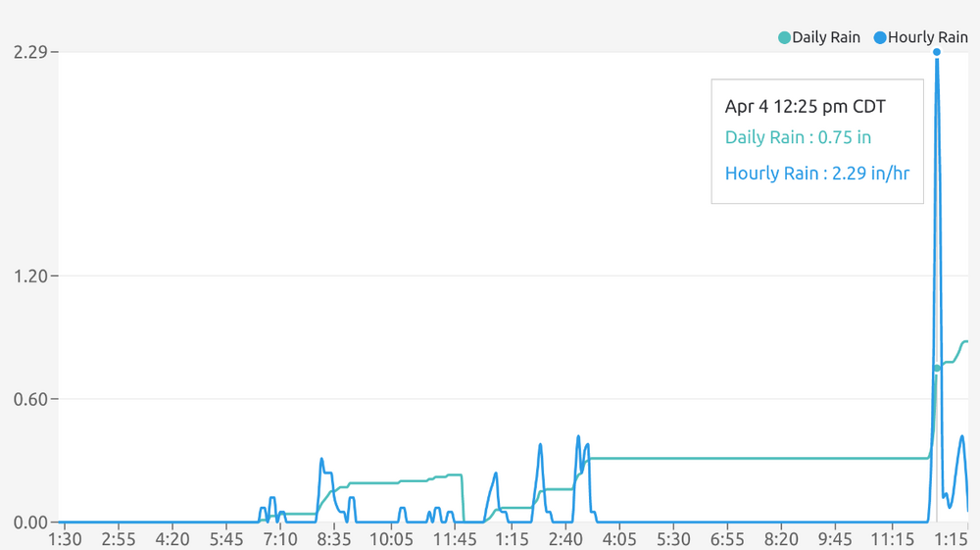Click the teal Daily Rain legend dot
This screenshot has width=980, height=550.
click(x=784, y=37)
